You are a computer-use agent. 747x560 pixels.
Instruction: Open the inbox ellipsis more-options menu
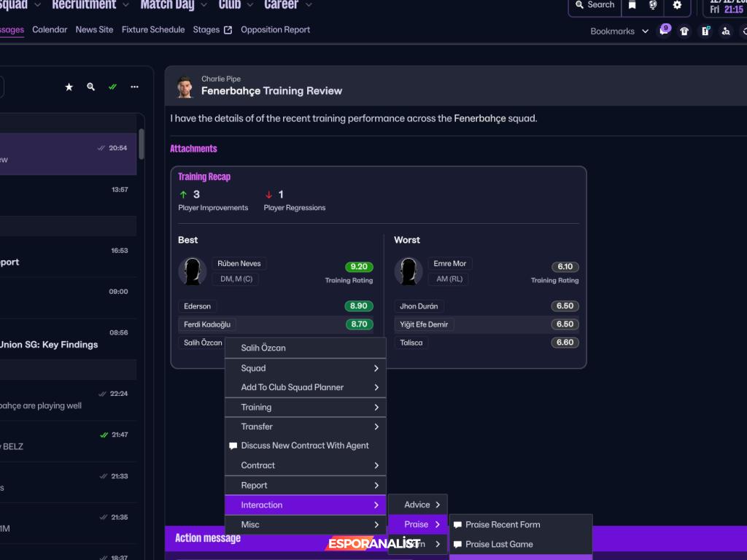pyautogui.click(x=134, y=86)
